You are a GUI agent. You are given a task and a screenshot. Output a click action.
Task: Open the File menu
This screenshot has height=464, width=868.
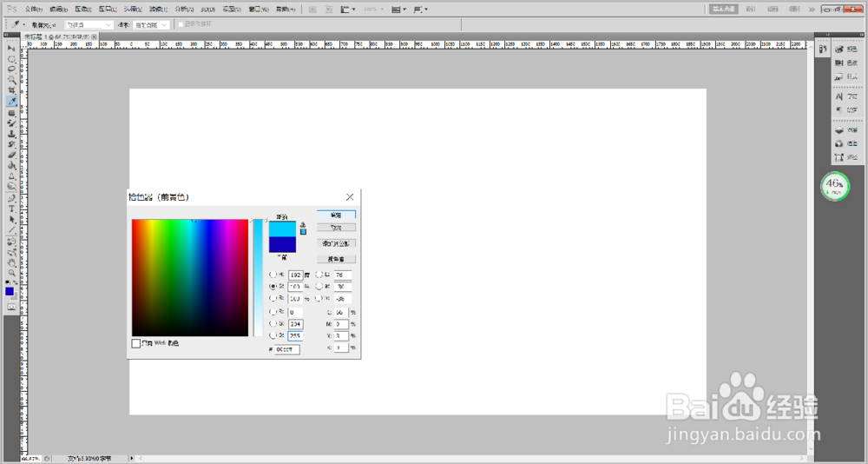coord(34,10)
